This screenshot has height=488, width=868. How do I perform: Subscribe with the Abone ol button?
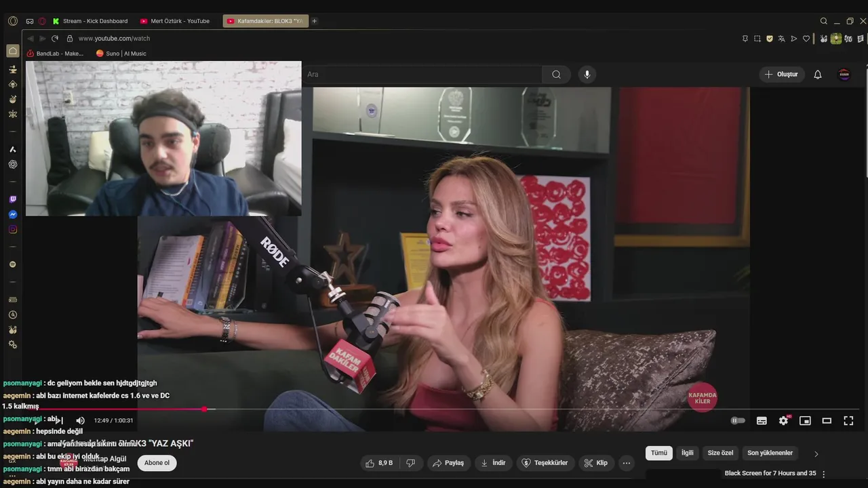157,463
